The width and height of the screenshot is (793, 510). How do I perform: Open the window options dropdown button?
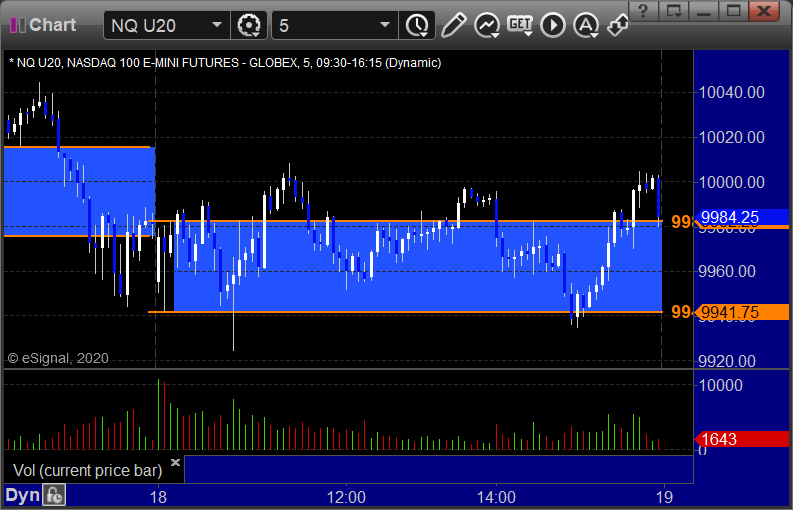click(674, 11)
